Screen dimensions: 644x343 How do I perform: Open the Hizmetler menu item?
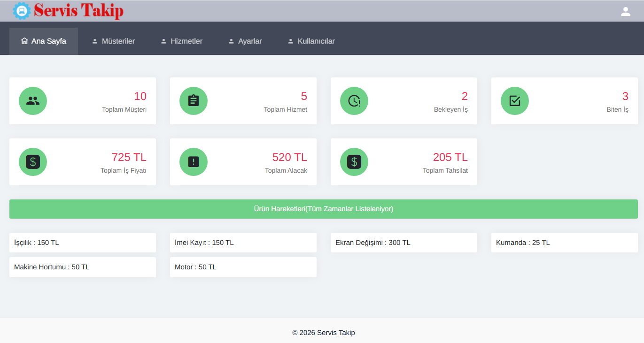[182, 41]
